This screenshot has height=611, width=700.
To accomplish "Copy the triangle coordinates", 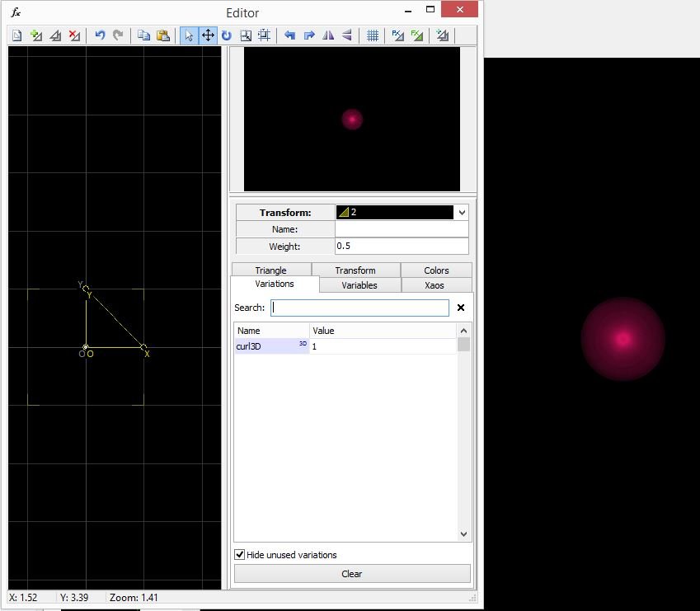I will coord(143,35).
